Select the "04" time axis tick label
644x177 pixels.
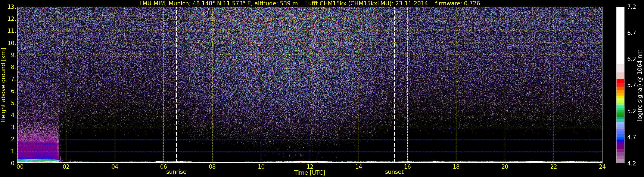(x=115, y=167)
